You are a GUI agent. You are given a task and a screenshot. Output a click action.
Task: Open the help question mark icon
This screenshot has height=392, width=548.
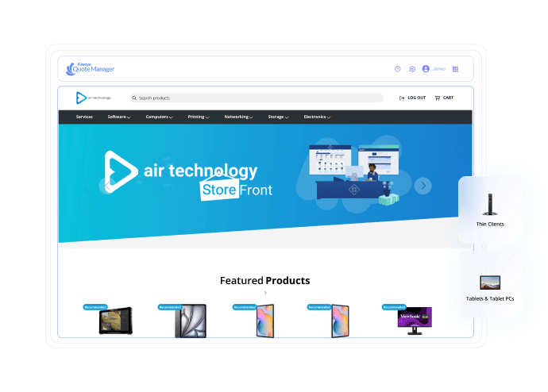point(398,69)
